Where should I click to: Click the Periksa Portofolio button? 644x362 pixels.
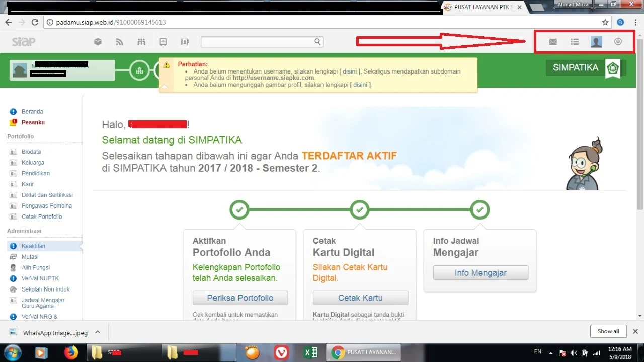coord(240,298)
